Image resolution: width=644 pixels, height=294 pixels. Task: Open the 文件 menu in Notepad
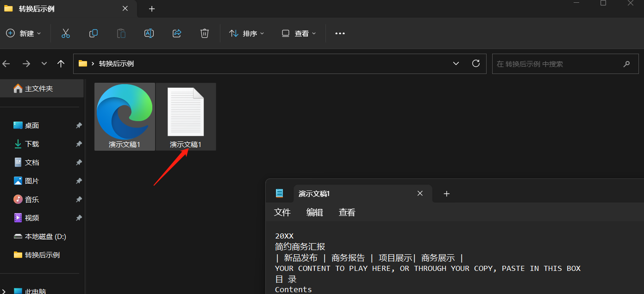pyautogui.click(x=282, y=212)
